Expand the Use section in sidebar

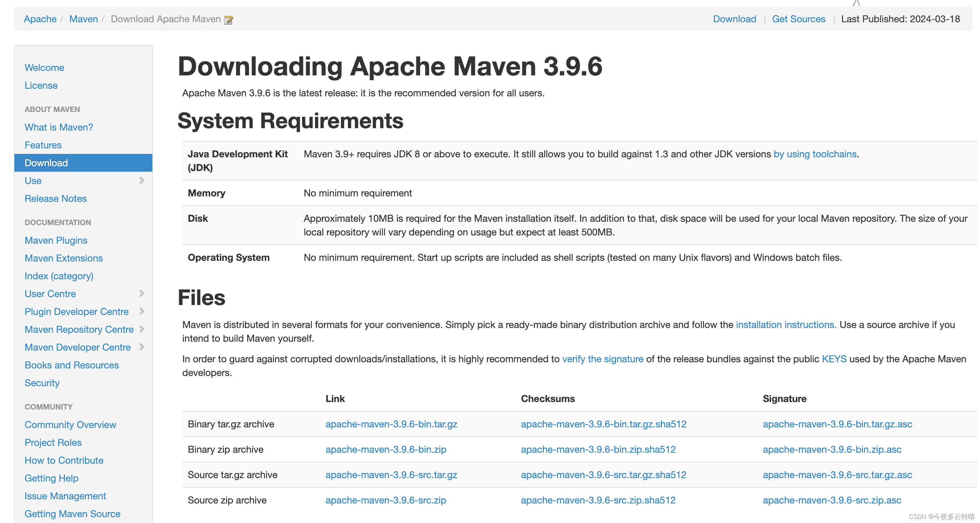point(142,180)
